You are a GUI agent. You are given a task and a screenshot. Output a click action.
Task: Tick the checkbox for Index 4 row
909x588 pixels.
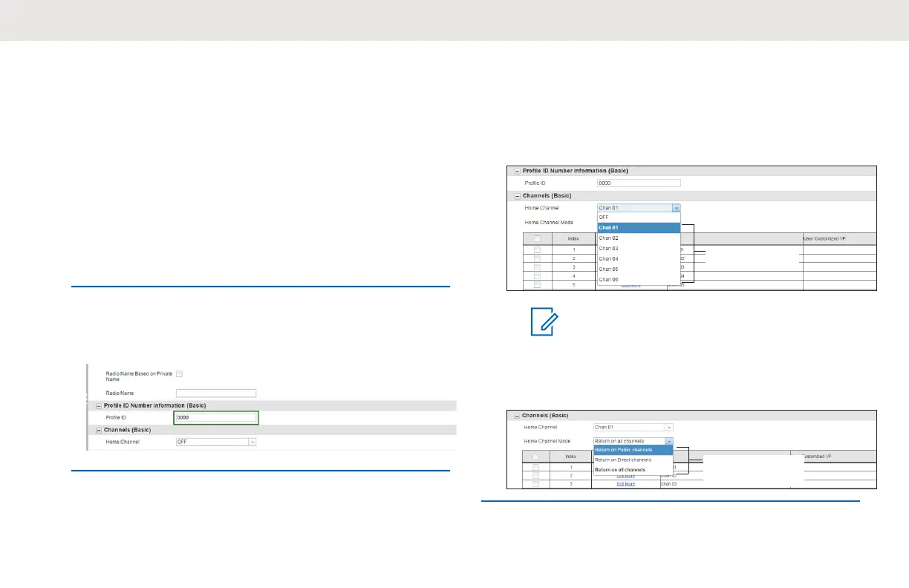point(538,276)
